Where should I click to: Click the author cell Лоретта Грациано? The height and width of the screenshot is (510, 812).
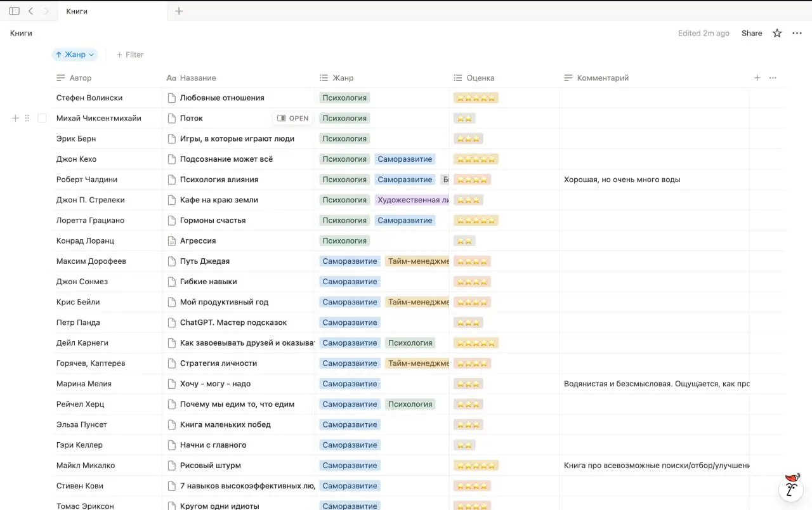tap(90, 220)
